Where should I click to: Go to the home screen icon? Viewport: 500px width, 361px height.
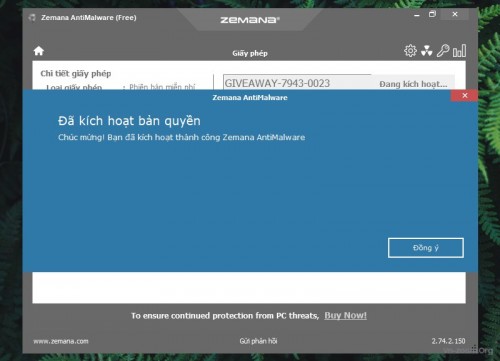click(39, 51)
